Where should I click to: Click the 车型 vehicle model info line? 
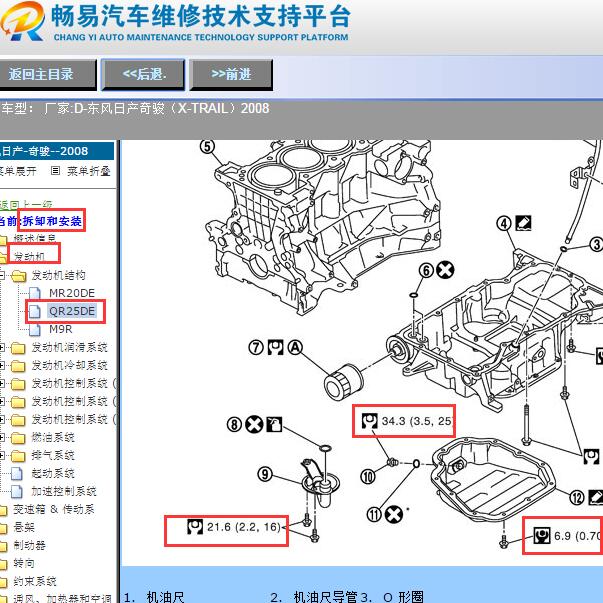point(135,108)
